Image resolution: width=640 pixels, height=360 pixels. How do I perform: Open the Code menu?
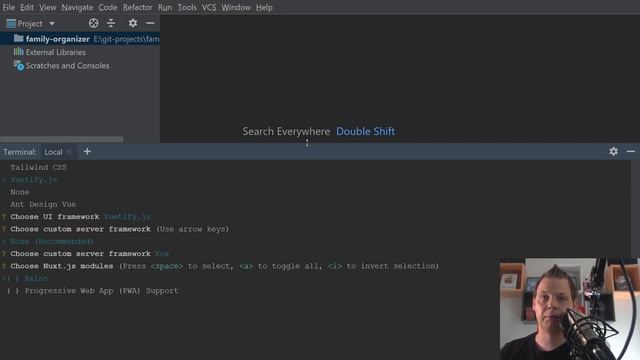tap(108, 7)
